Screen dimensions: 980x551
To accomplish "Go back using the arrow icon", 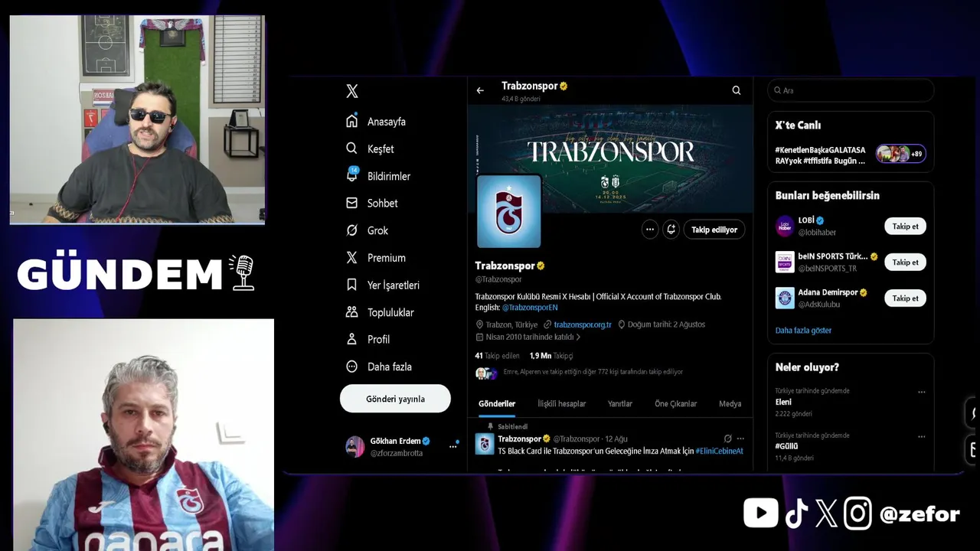I will pyautogui.click(x=480, y=90).
